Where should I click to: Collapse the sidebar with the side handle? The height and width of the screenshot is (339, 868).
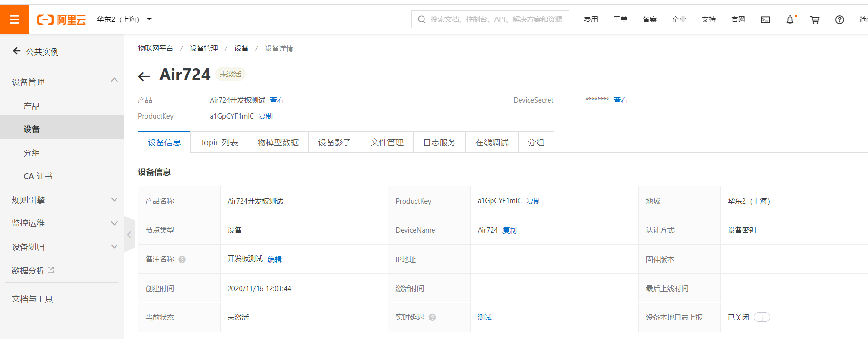point(129,235)
